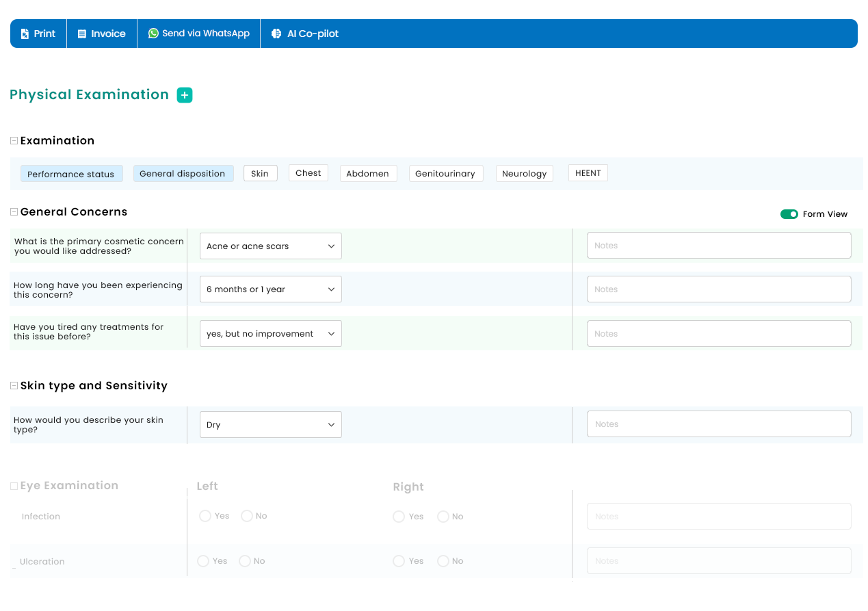Screen dimensions: 868x611
Task: Select the Performance status tab
Action: pos(71,174)
